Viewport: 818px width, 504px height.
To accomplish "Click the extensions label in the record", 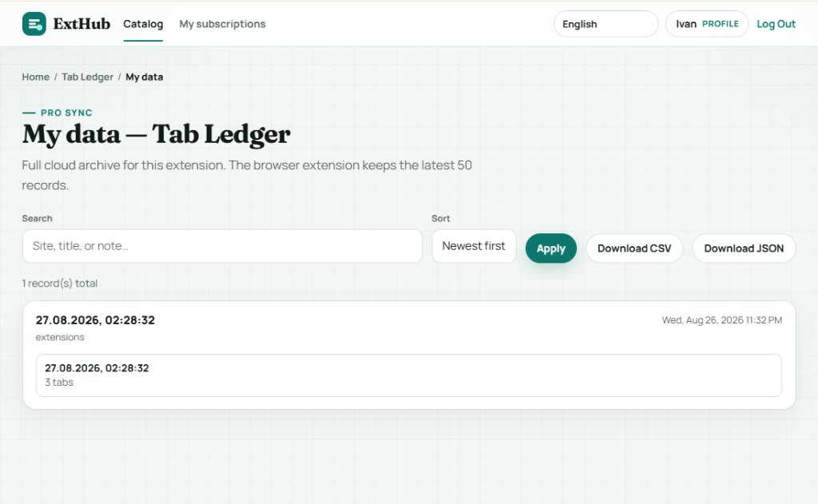I will click(60, 338).
